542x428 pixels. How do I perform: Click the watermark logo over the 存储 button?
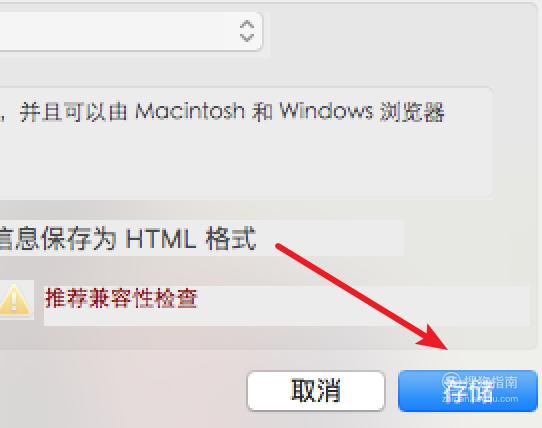click(451, 381)
